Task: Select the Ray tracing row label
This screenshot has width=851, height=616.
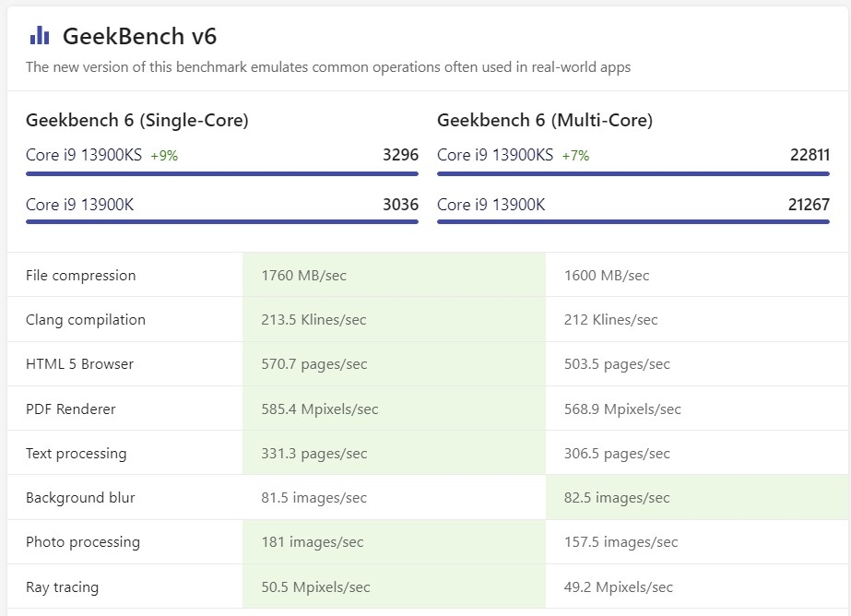Action: pos(63,586)
